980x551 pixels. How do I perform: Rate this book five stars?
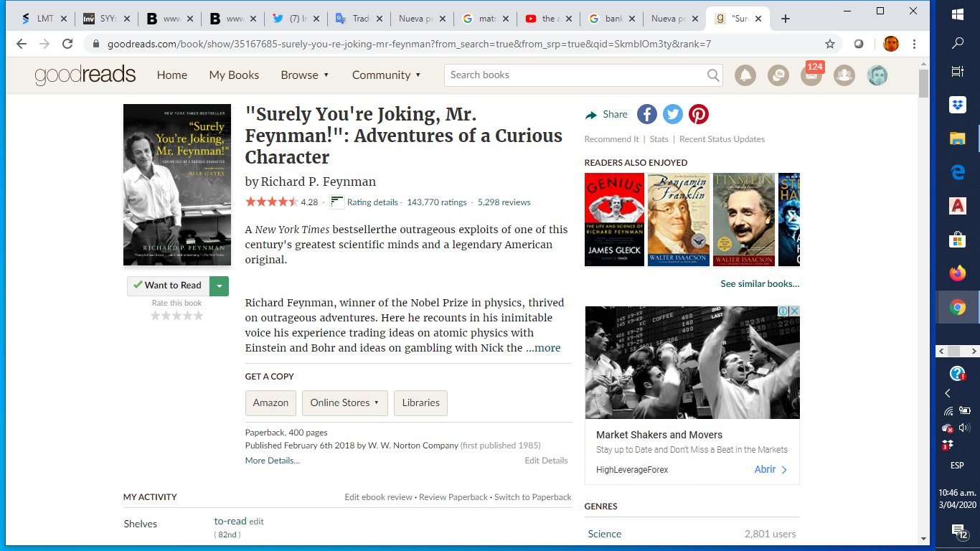coord(198,316)
